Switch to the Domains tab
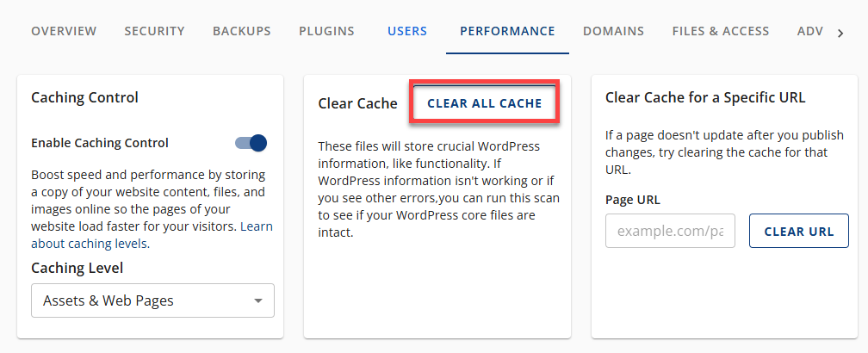Image resolution: width=868 pixels, height=353 pixels. point(613,31)
